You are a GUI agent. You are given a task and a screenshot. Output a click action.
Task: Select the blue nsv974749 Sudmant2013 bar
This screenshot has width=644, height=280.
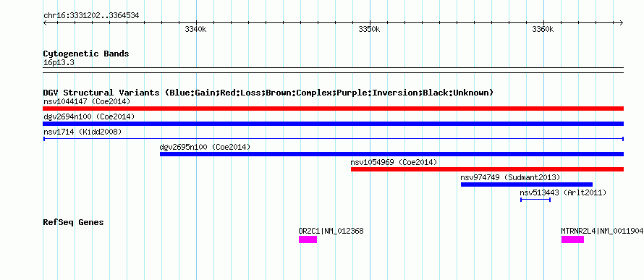527,184
